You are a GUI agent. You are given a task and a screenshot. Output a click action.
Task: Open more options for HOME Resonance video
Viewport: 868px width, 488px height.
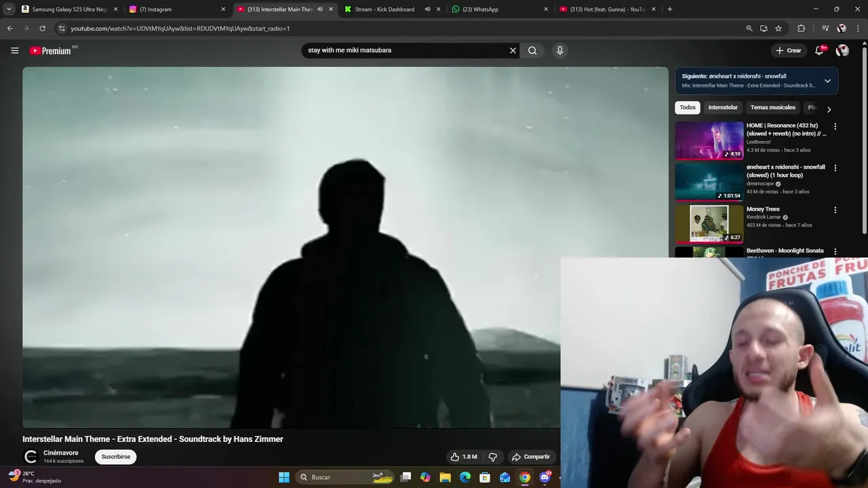click(835, 127)
